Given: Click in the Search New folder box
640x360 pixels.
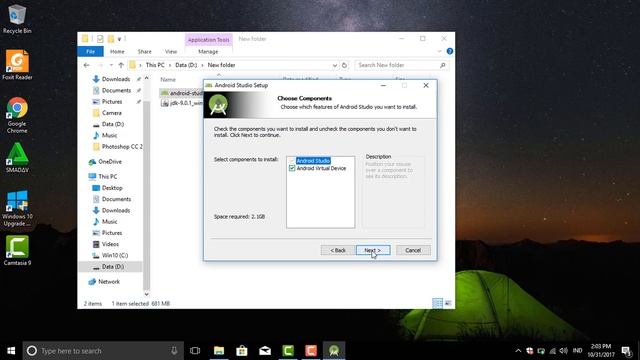Looking at the screenshot, I should click(402, 65).
